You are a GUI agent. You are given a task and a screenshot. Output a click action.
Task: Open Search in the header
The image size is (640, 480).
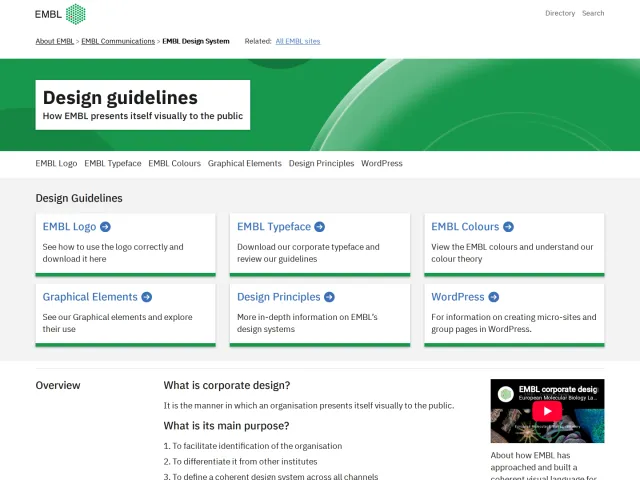coord(593,13)
